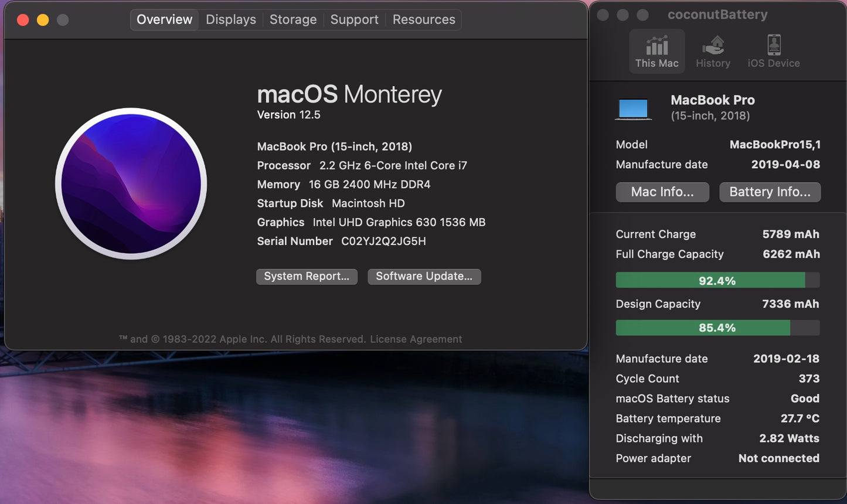Click the macOS Monterey logo

pos(131,183)
